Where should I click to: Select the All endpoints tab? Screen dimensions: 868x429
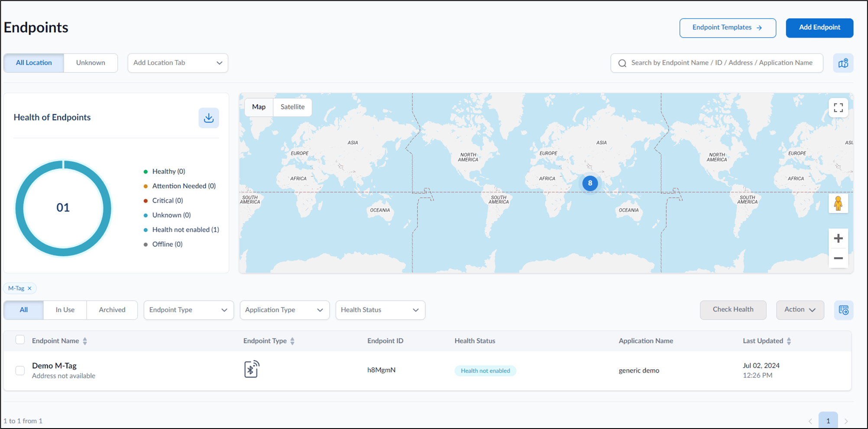[x=24, y=310]
